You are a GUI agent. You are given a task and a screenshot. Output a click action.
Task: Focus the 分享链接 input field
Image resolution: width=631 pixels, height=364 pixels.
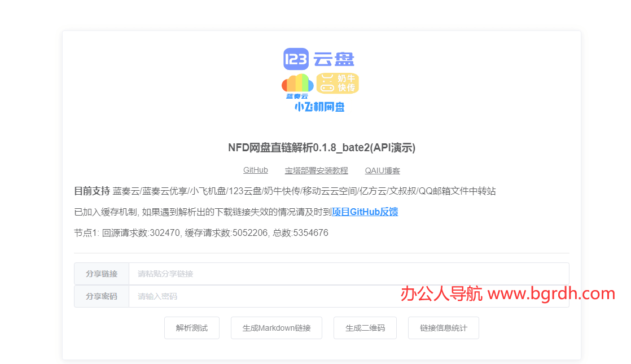(349, 274)
